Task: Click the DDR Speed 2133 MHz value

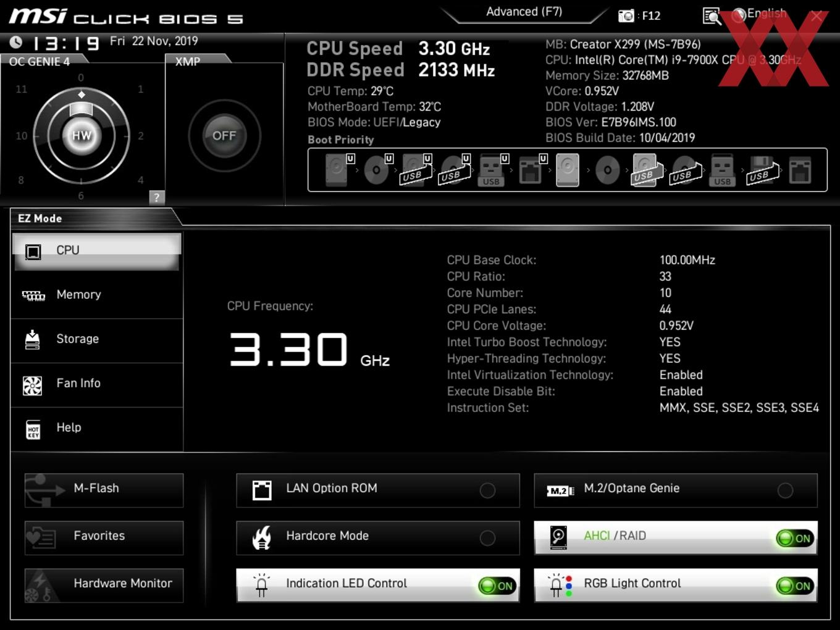Action: pos(456,70)
